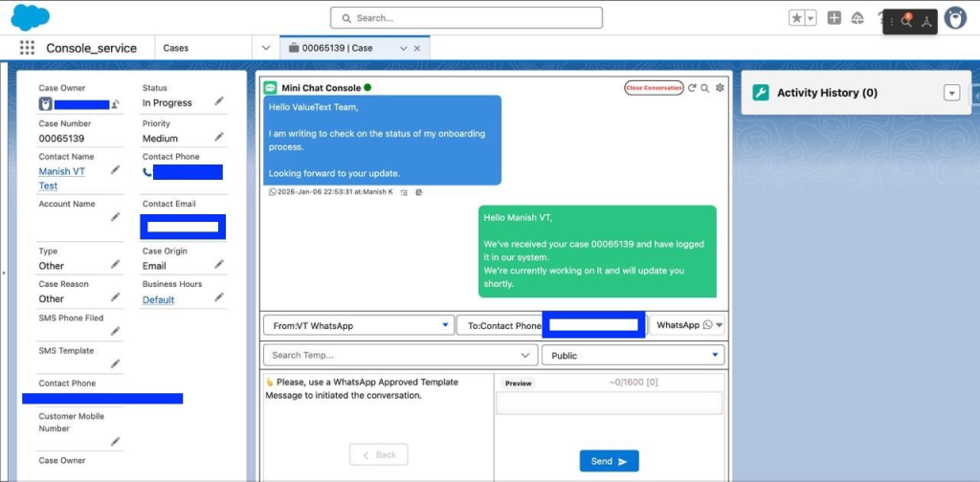980x482 pixels.
Task: Click the 'In Progress' status value
Action: coord(167,103)
